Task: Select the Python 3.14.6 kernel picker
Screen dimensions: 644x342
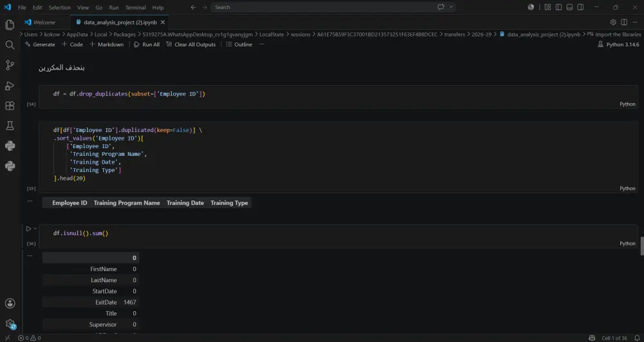Action: [618, 44]
